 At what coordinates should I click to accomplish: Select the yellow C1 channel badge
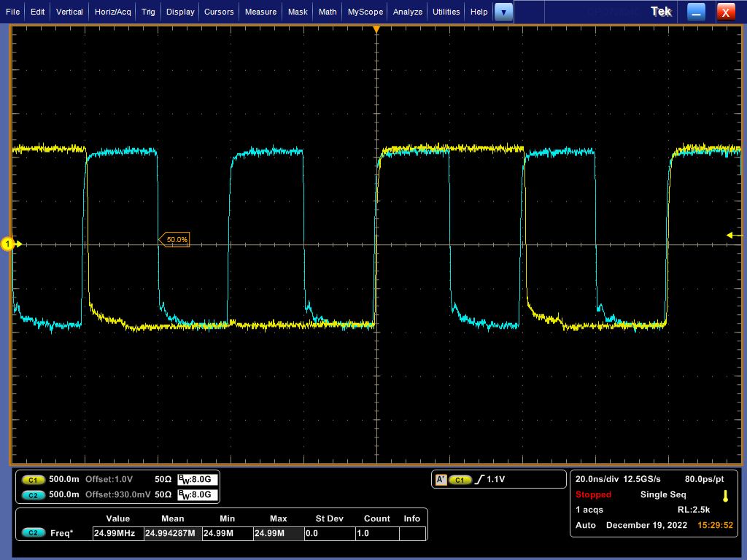[x=32, y=480]
